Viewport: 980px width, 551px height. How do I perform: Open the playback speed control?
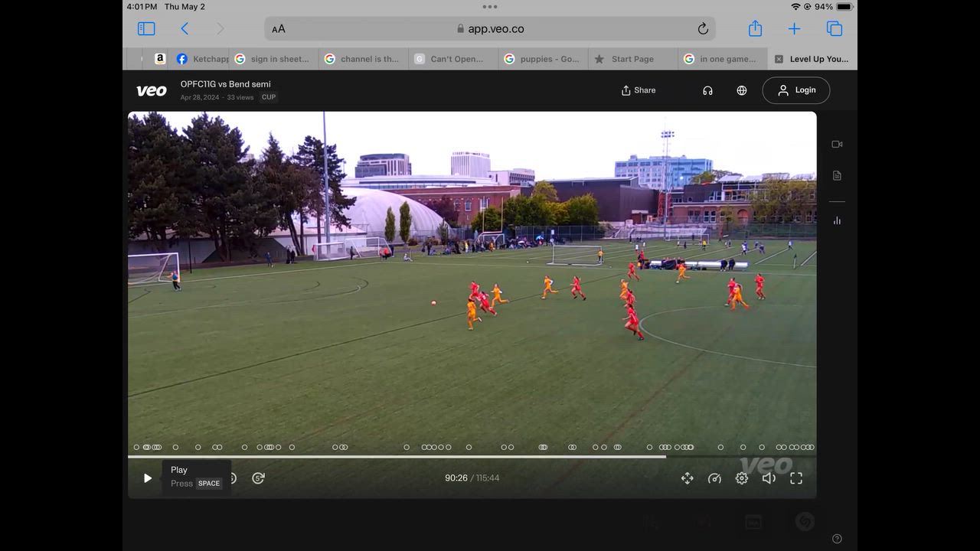point(714,478)
